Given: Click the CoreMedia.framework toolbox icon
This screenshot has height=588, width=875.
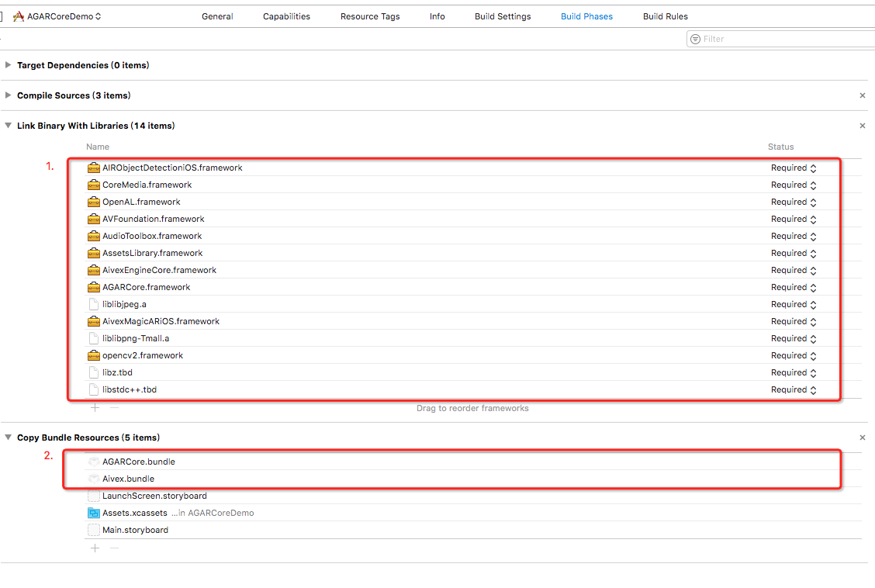Looking at the screenshot, I should [x=94, y=185].
